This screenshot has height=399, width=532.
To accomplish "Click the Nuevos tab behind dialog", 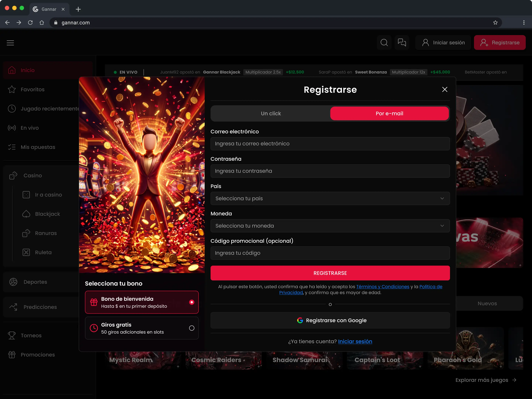I will click(487, 303).
